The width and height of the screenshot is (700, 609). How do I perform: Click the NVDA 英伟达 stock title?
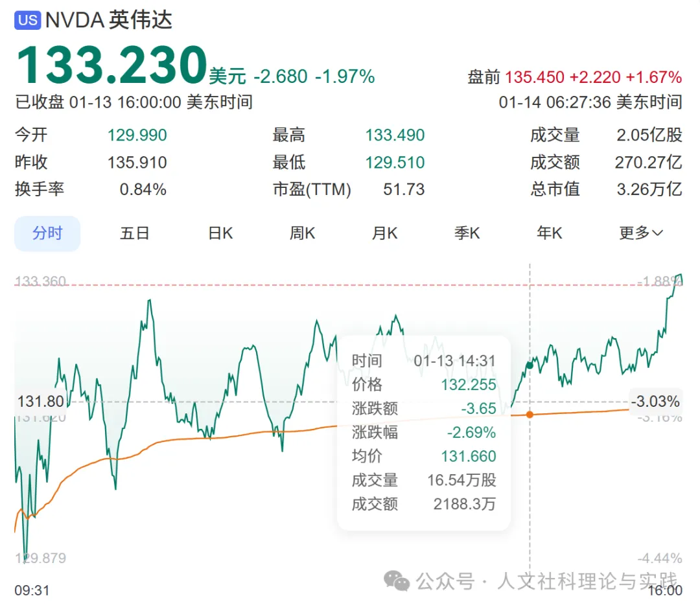(109, 21)
